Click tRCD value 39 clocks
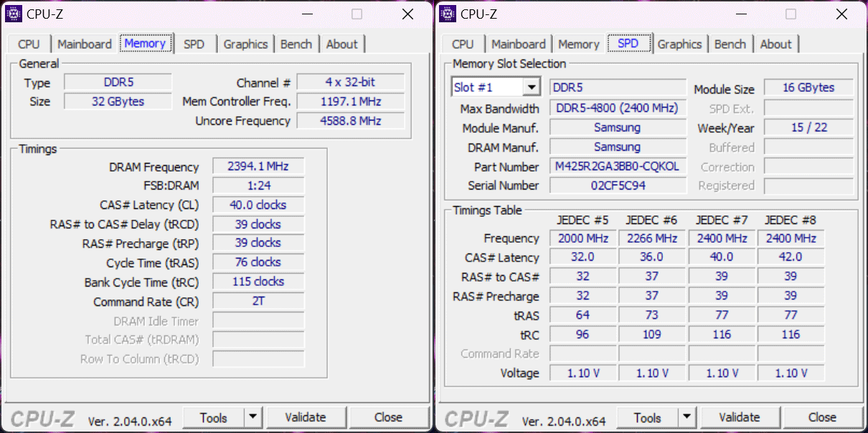Screen dimensions: 868x433 (258, 224)
